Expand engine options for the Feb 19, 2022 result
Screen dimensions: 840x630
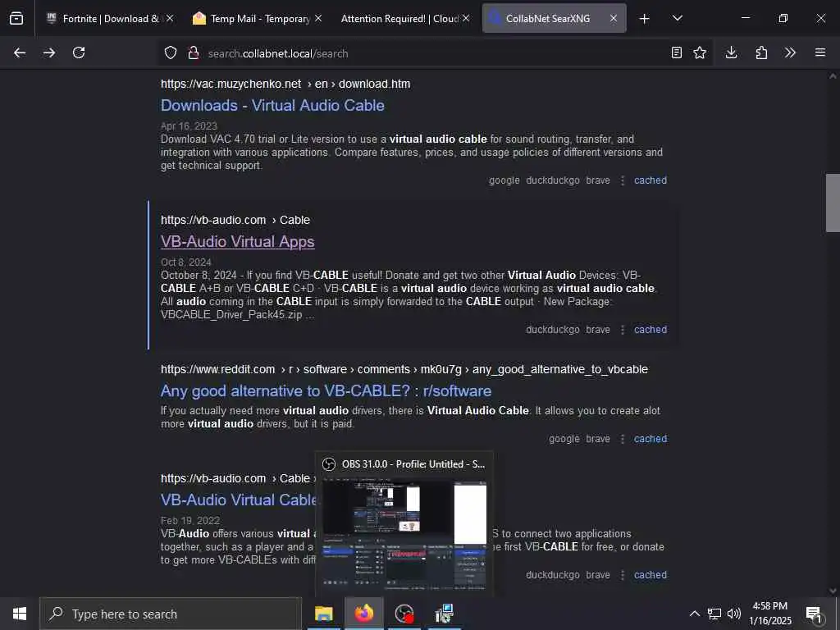[622, 575]
